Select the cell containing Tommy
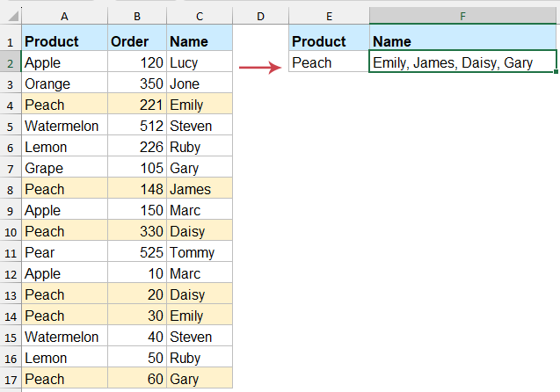560x392 pixels. (200, 253)
